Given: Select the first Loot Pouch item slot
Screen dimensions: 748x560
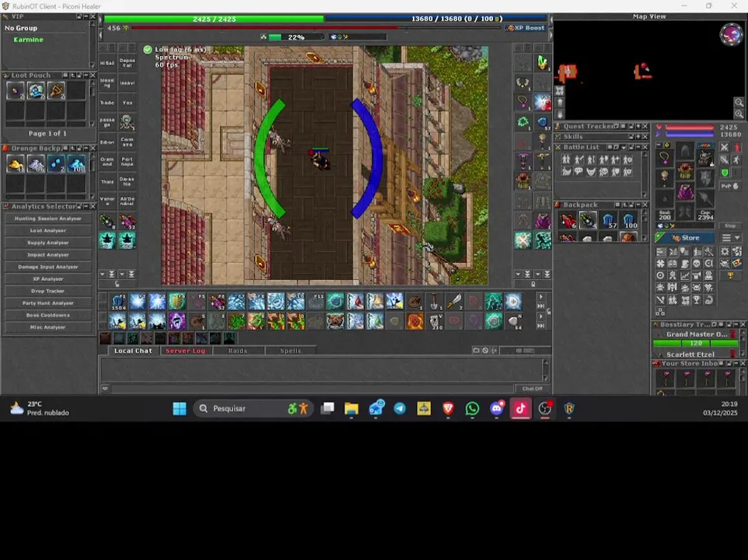Looking at the screenshot, I should pyautogui.click(x=16, y=91).
